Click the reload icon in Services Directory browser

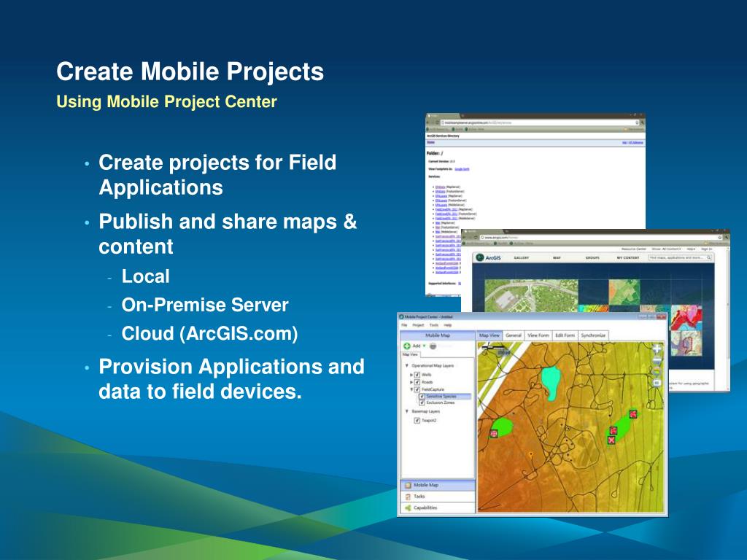(x=437, y=122)
